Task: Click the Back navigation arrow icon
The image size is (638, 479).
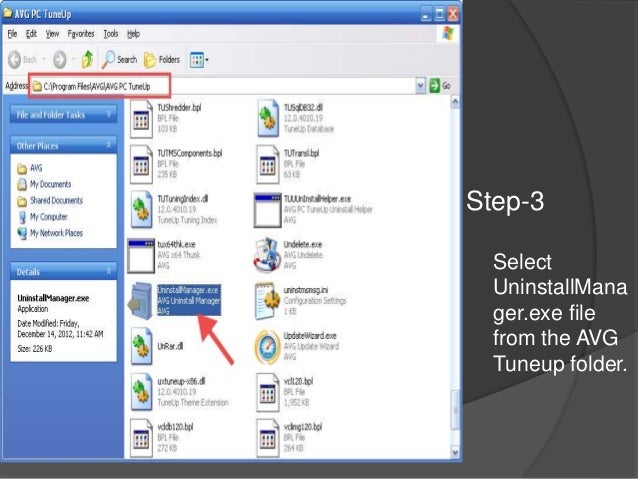Action: coord(15,60)
